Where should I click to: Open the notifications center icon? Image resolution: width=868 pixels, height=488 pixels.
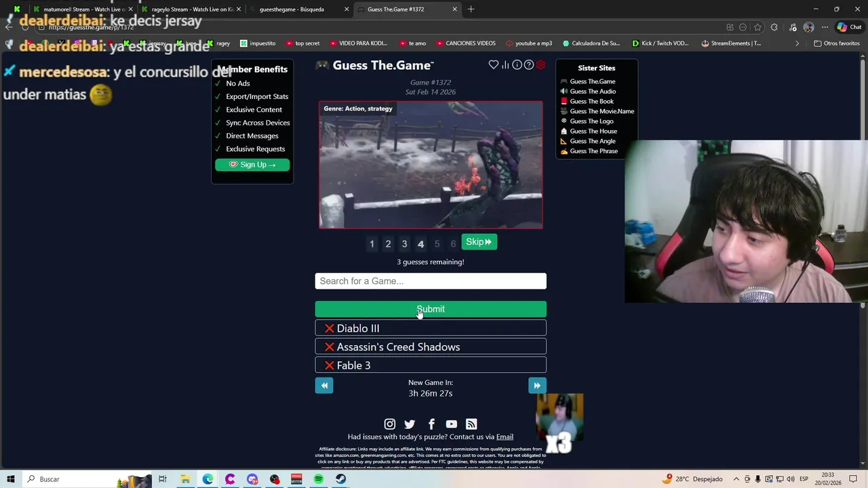click(853, 479)
